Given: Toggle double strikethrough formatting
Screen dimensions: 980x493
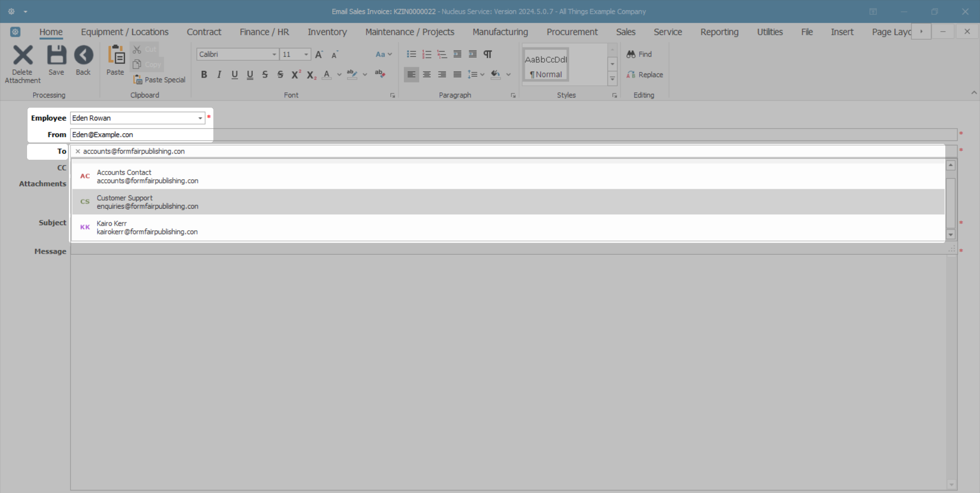Looking at the screenshot, I should point(280,75).
